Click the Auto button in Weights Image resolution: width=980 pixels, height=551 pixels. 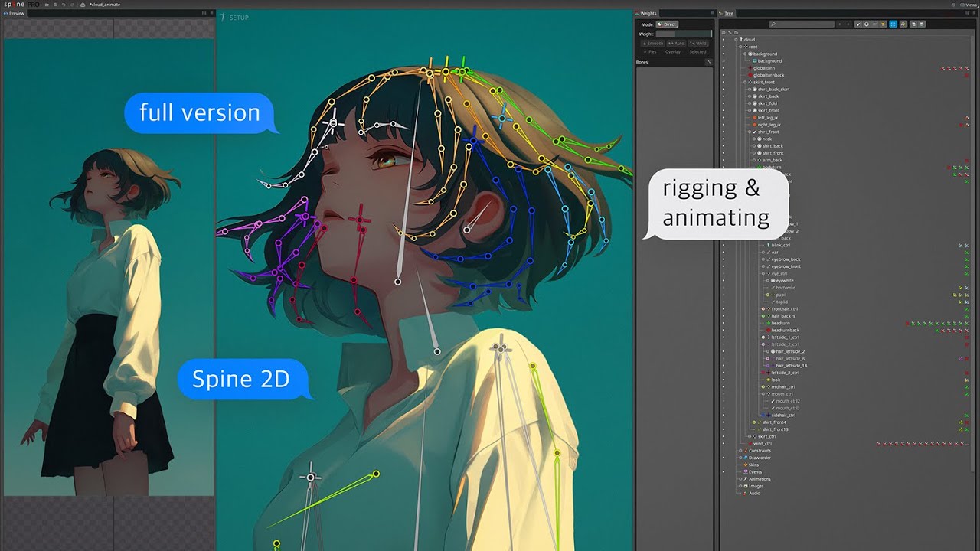pos(676,44)
